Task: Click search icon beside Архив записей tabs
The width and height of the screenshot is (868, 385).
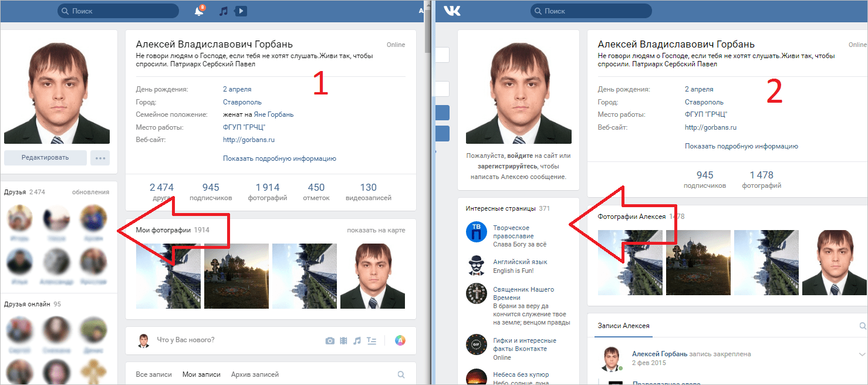Action: point(401,374)
